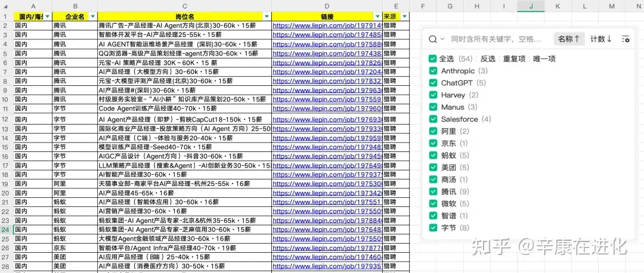Screen dimensions: 644x273
Task: Open filter dropdown on 国内/海外 header
Action: point(48,17)
